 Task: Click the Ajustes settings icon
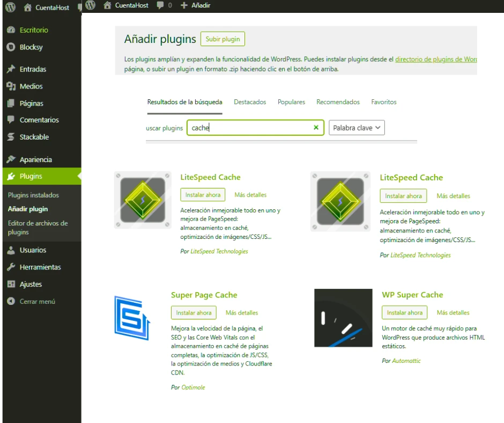10,285
